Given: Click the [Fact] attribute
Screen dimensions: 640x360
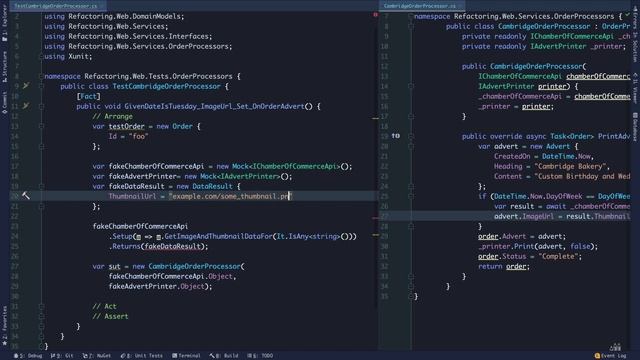Looking at the screenshot, I should (89, 96).
